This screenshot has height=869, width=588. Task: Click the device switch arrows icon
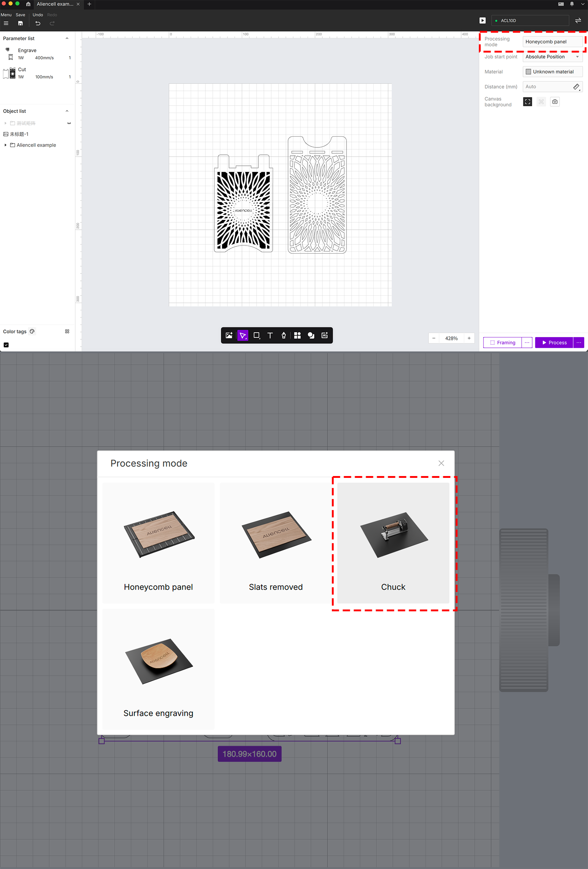pyautogui.click(x=578, y=21)
